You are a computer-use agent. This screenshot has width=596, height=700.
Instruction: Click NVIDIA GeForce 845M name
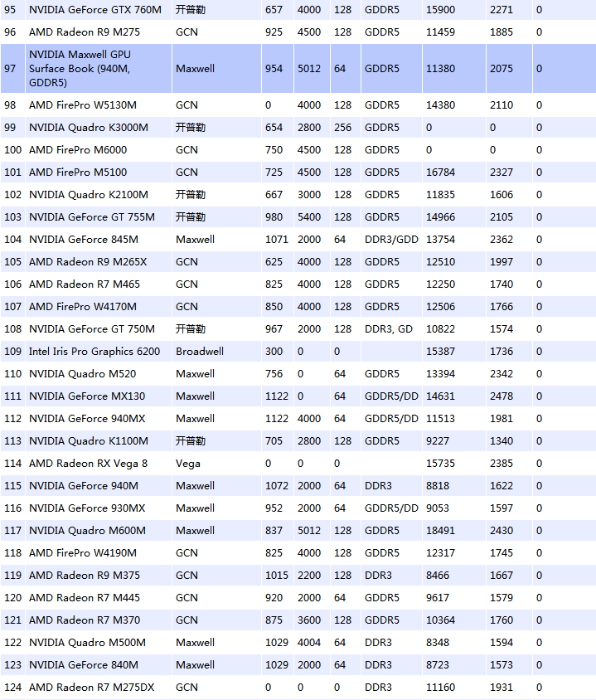84,240
